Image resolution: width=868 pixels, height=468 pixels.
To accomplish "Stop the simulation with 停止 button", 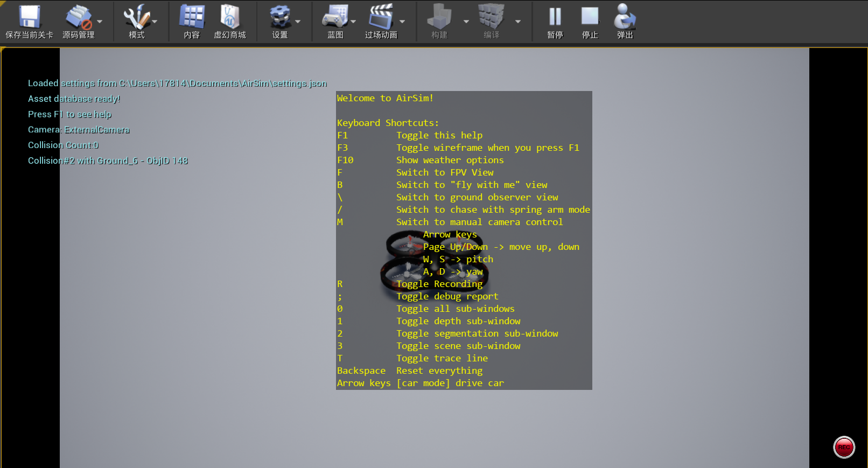I will click(x=590, y=17).
